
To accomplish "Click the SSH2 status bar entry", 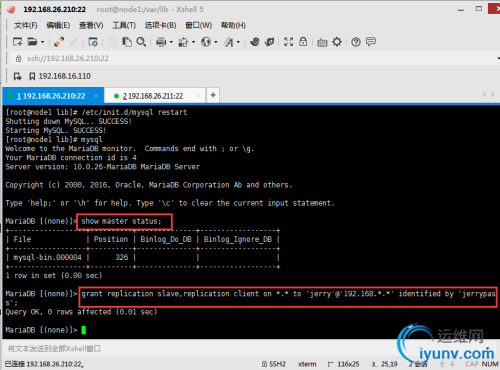I will (x=274, y=364).
